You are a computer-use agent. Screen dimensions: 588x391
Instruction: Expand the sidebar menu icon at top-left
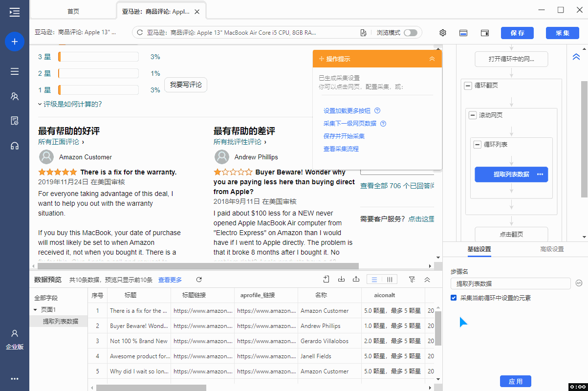click(x=15, y=12)
